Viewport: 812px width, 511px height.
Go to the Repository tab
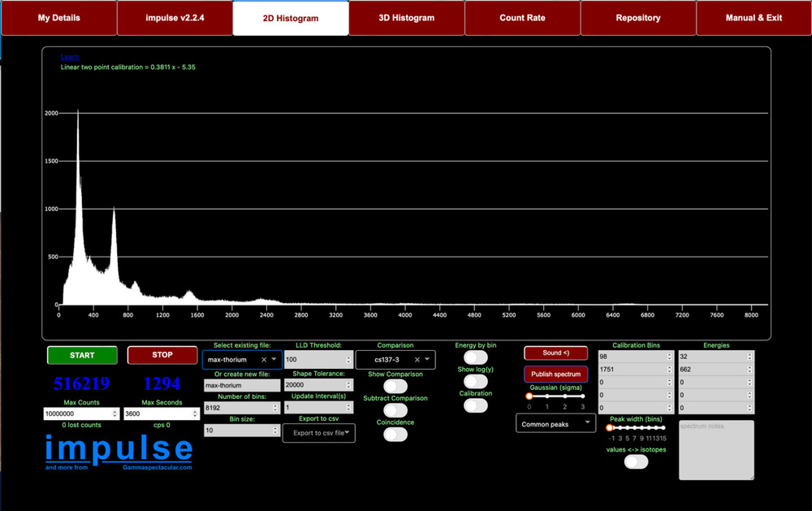(638, 17)
